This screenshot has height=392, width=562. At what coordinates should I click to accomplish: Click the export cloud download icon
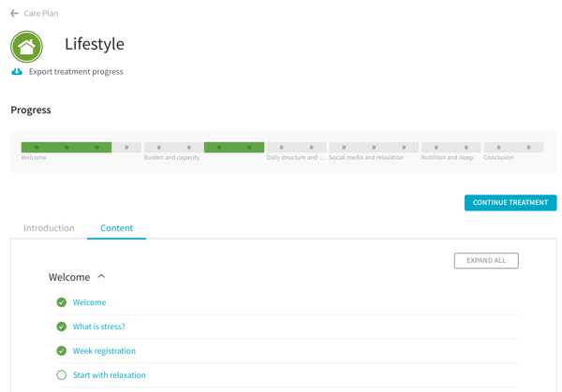(x=17, y=72)
